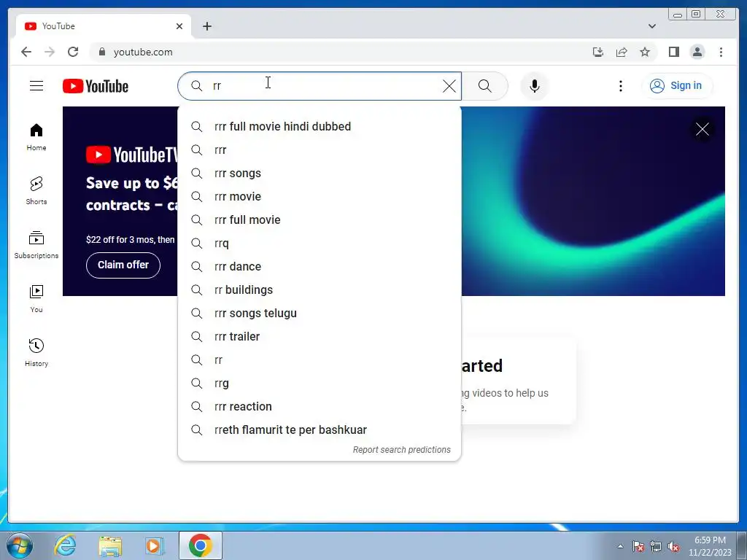The height and width of the screenshot is (560, 747).
Task: Choose the 'rrq' suggestion
Action: (320, 244)
